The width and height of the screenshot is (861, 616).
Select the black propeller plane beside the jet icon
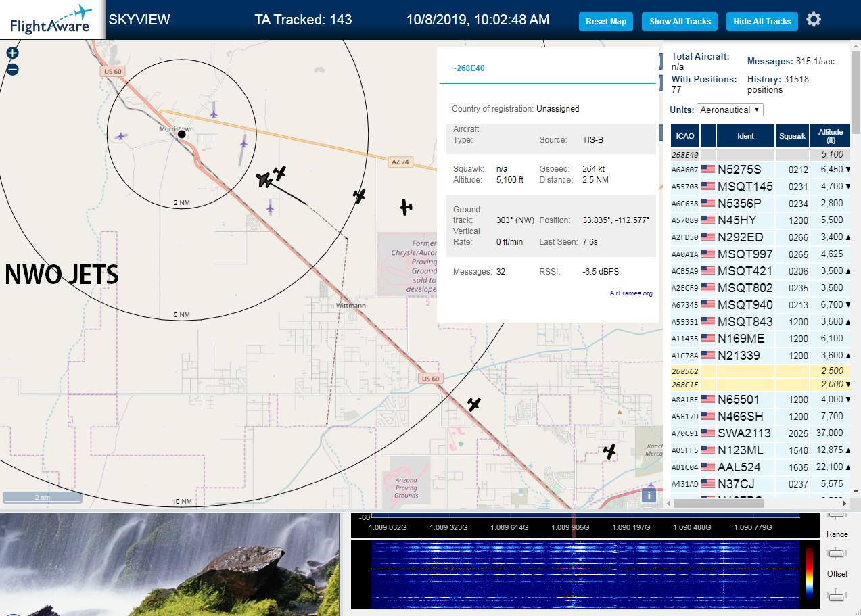pyautogui.click(x=279, y=173)
